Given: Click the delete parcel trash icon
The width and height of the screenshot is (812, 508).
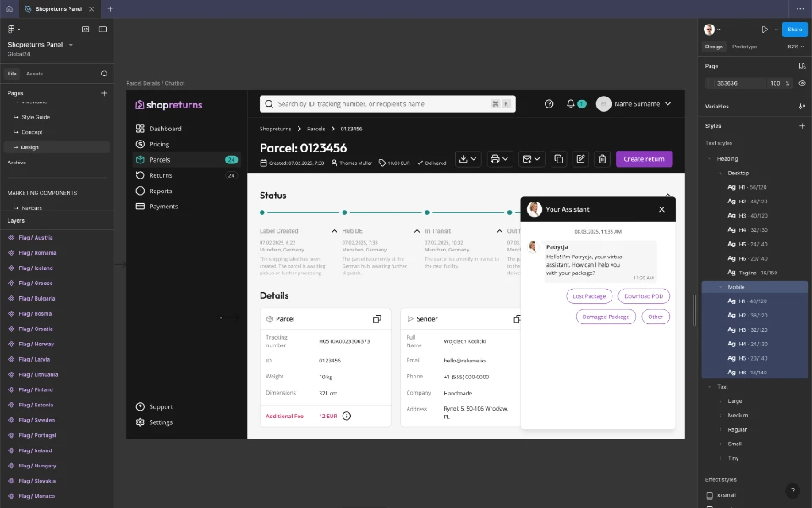Looking at the screenshot, I should point(602,159).
